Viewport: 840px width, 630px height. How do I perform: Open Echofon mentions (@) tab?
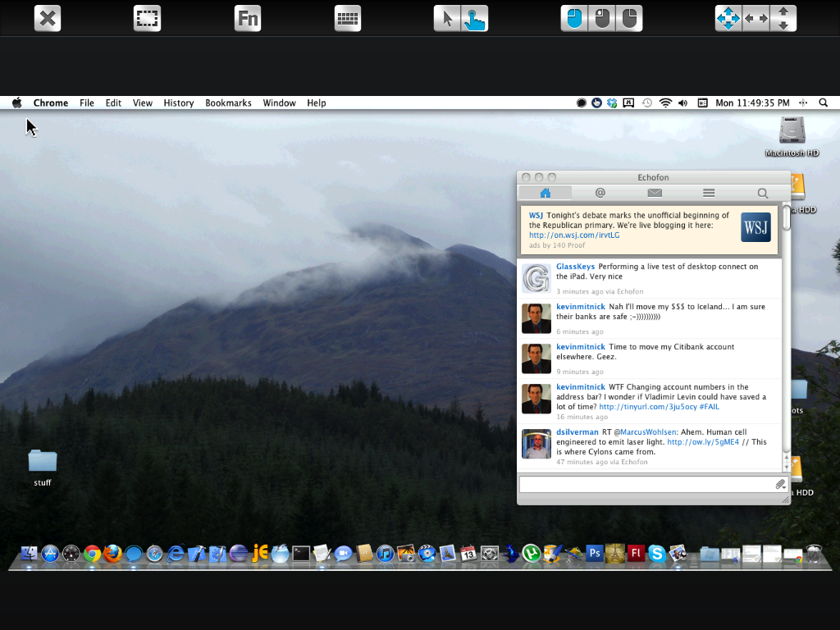(600, 193)
